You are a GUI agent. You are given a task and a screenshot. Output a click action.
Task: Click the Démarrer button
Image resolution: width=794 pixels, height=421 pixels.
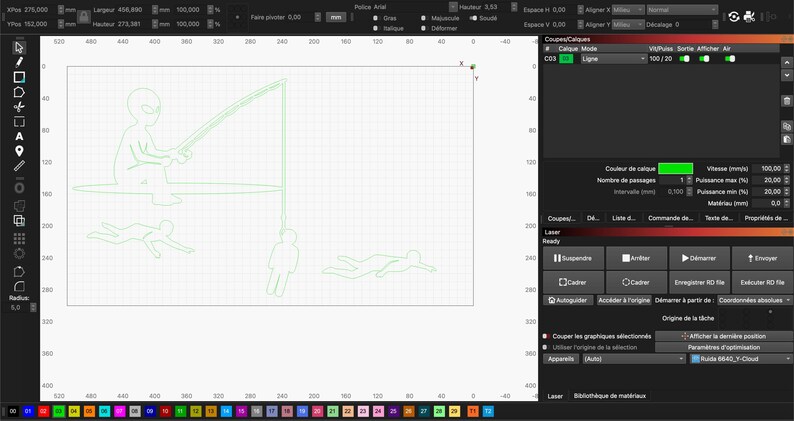click(x=699, y=258)
